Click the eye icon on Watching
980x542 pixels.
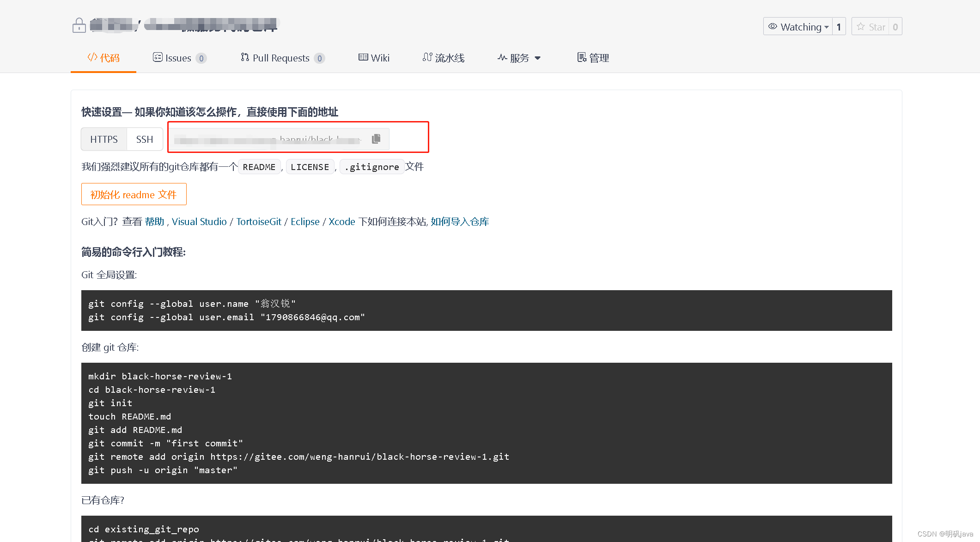773,27
